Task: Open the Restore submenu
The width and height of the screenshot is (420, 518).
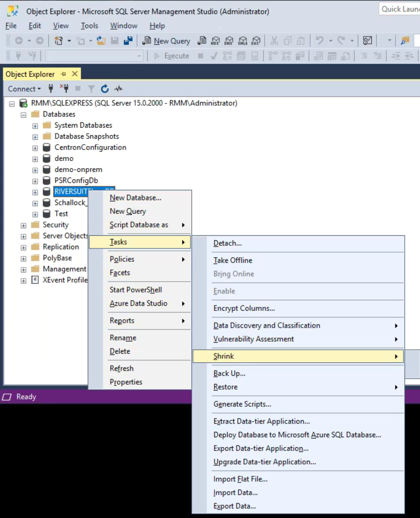Action: coord(298,387)
